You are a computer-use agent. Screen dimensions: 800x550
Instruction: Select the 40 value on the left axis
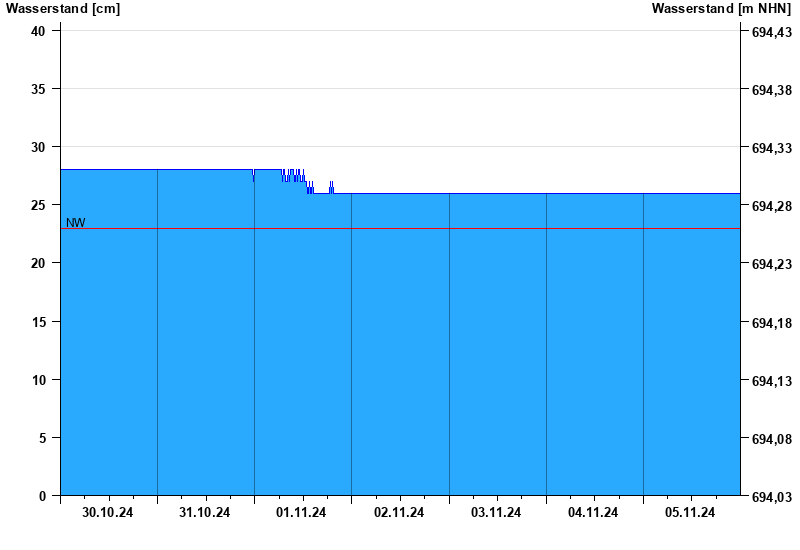point(38,31)
